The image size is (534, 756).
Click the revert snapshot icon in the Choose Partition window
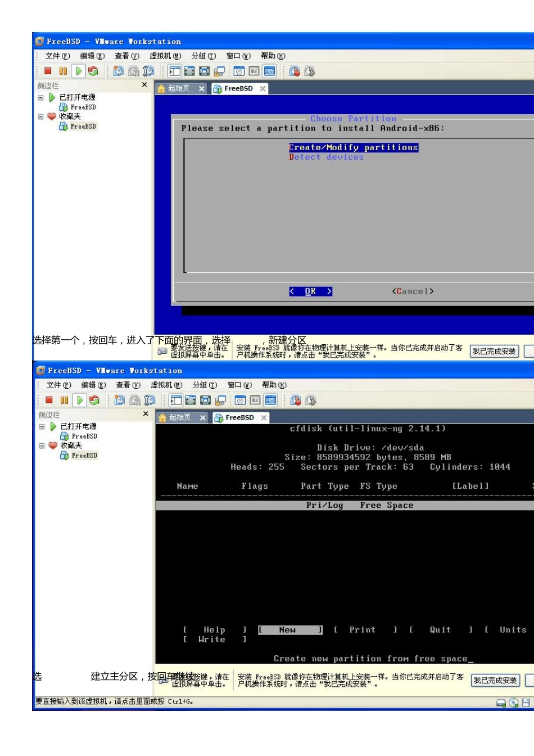click(134, 71)
